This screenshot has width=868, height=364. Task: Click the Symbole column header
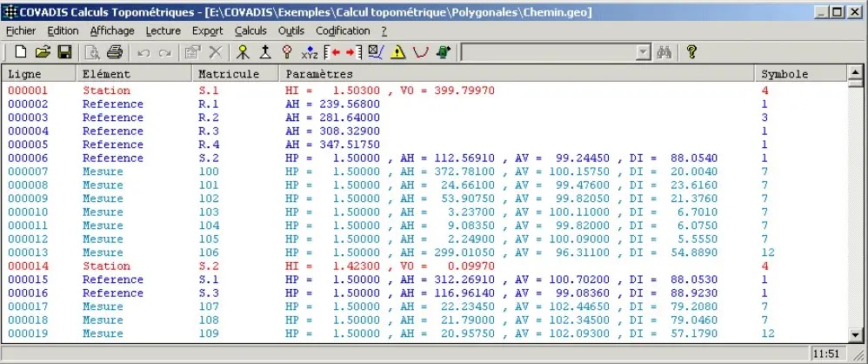801,74
